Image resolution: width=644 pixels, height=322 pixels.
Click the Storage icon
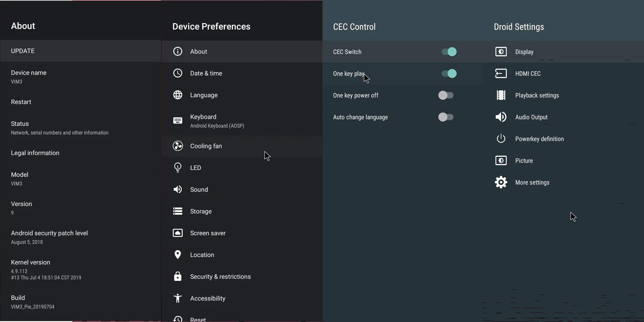coord(178,211)
